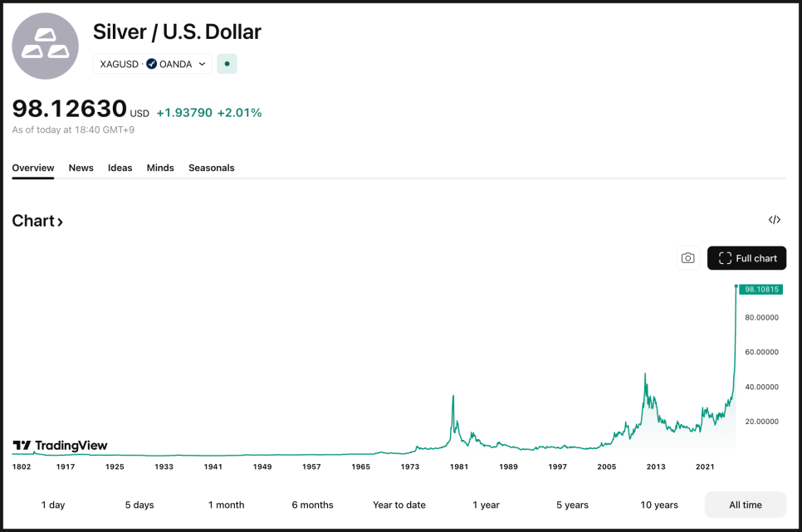Click the TradingView logo on chart
Image resolution: width=802 pixels, height=532 pixels.
(60, 446)
